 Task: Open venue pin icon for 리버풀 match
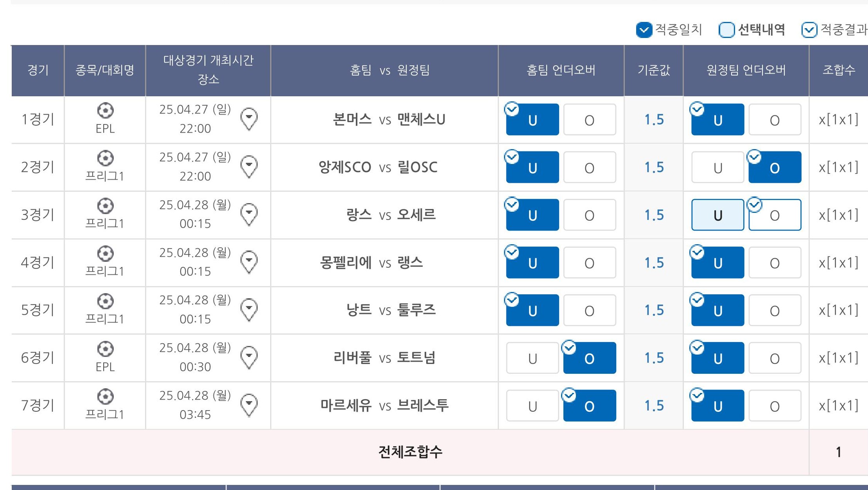pos(249,357)
